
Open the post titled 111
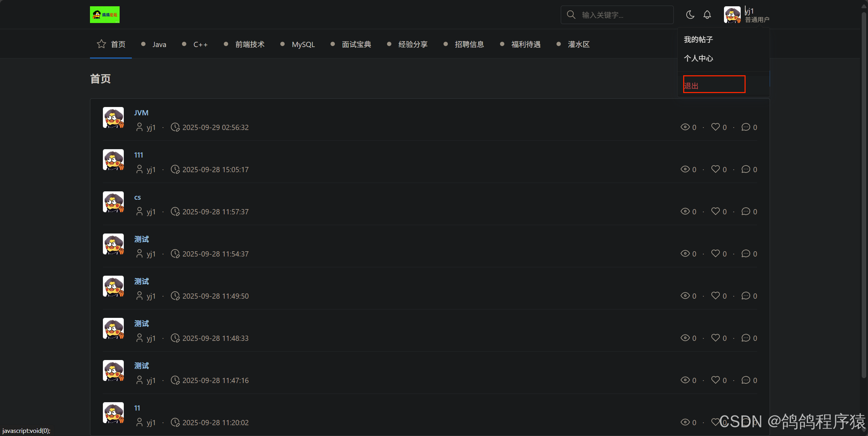click(x=138, y=155)
